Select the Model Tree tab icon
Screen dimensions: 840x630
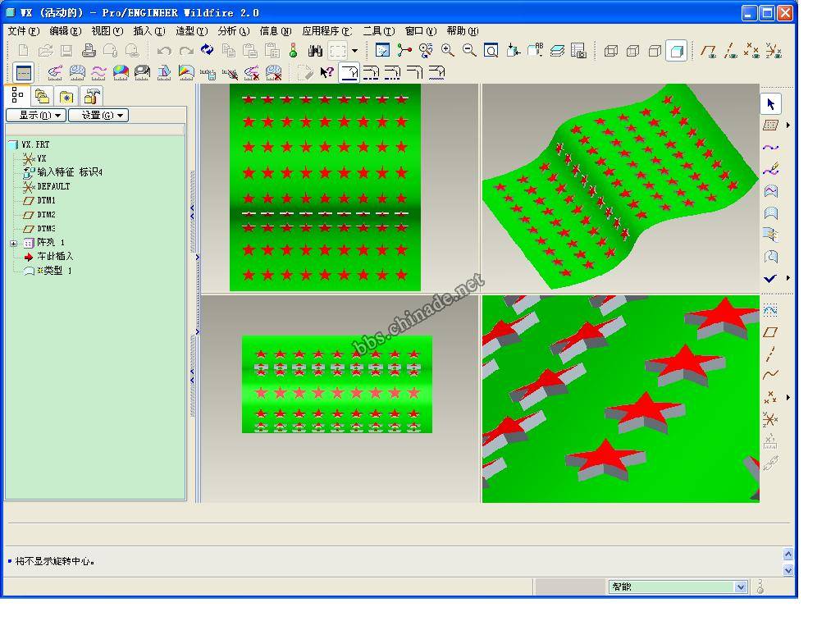click(18, 95)
